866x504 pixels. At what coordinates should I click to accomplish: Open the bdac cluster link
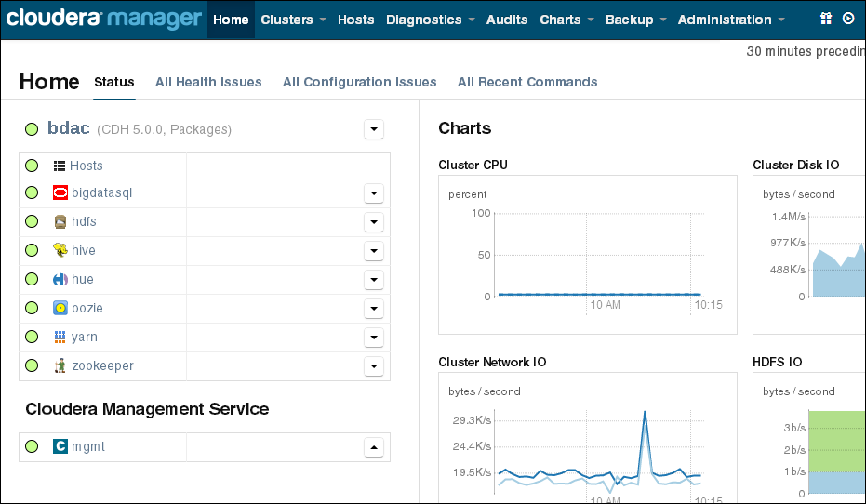pos(69,128)
